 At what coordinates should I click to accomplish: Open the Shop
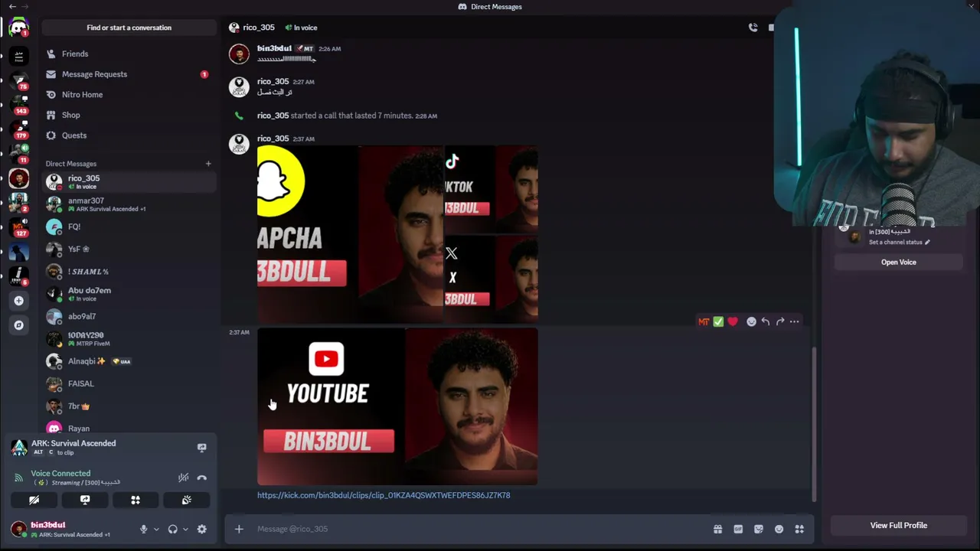(x=129, y=115)
